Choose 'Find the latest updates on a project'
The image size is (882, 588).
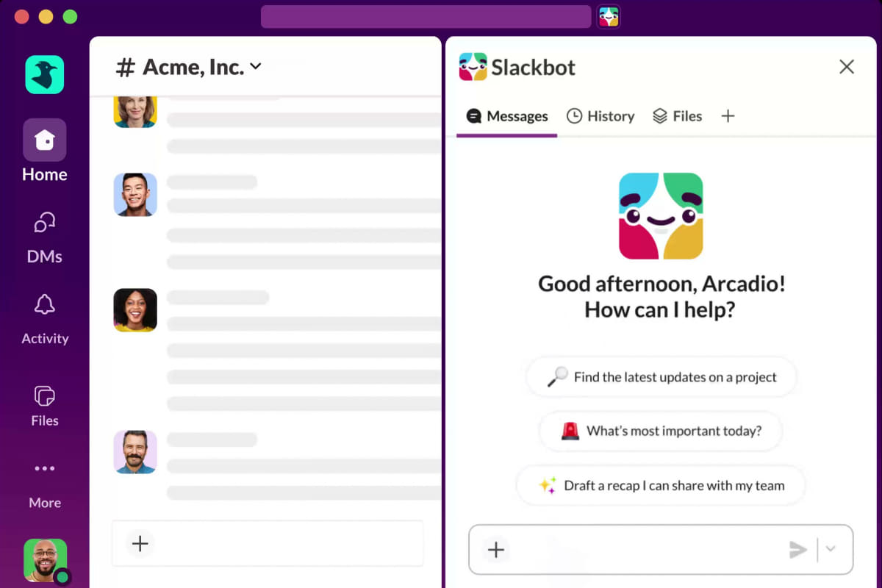point(661,377)
